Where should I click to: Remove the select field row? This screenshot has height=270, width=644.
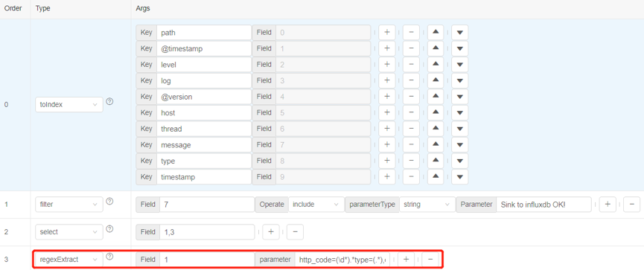click(295, 232)
